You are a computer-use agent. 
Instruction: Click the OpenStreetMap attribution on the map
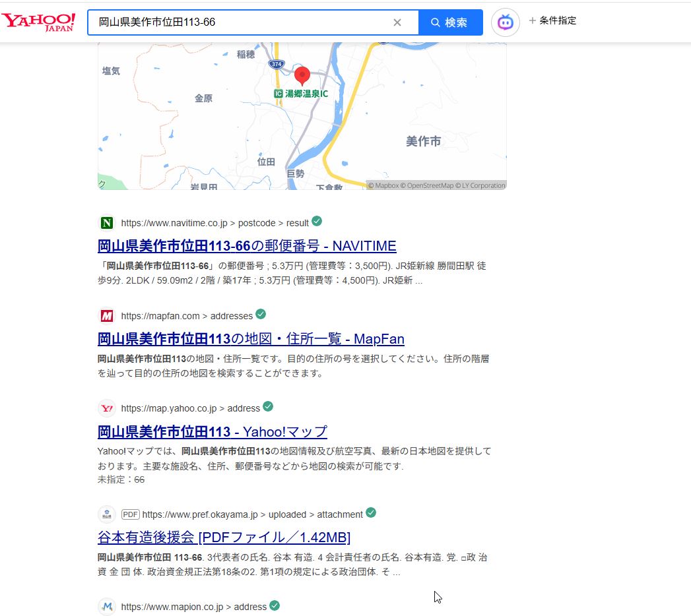tap(430, 186)
